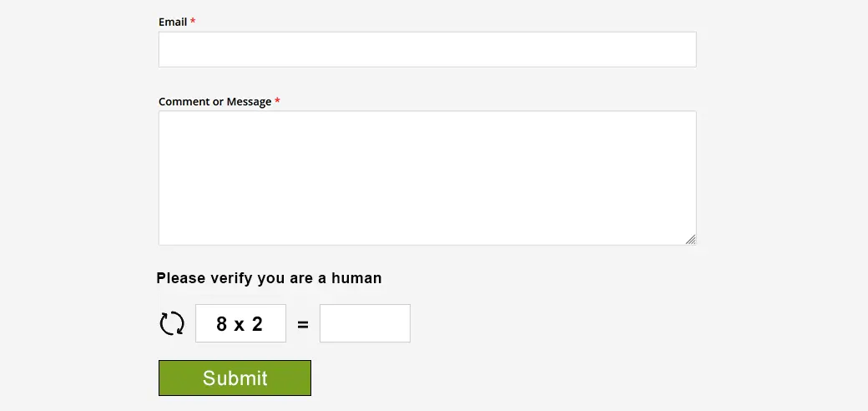Click the 8 x 2 question box

[241, 323]
